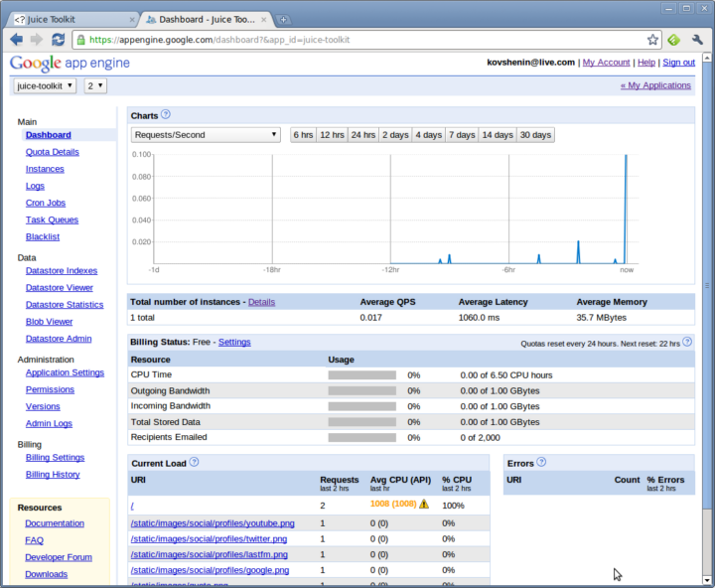The width and height of the screenshot is (715, 588).
Task: Open the juice-toolkit application dropdown
Action: [45, 85]
